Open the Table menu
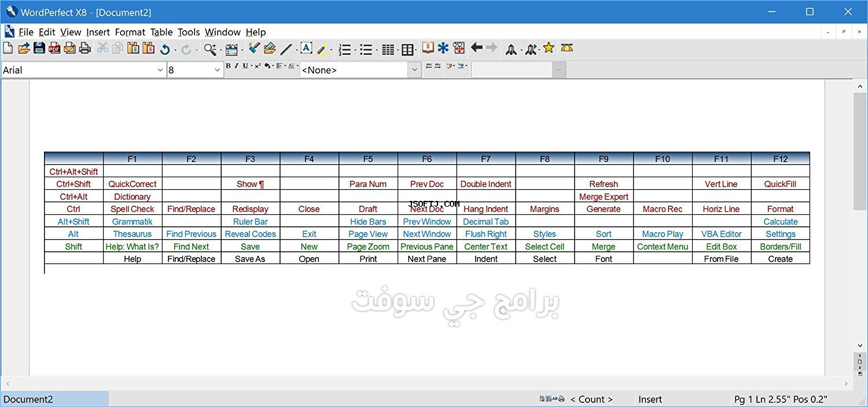This screenshot has height=407, width=868. pos(161,32)
